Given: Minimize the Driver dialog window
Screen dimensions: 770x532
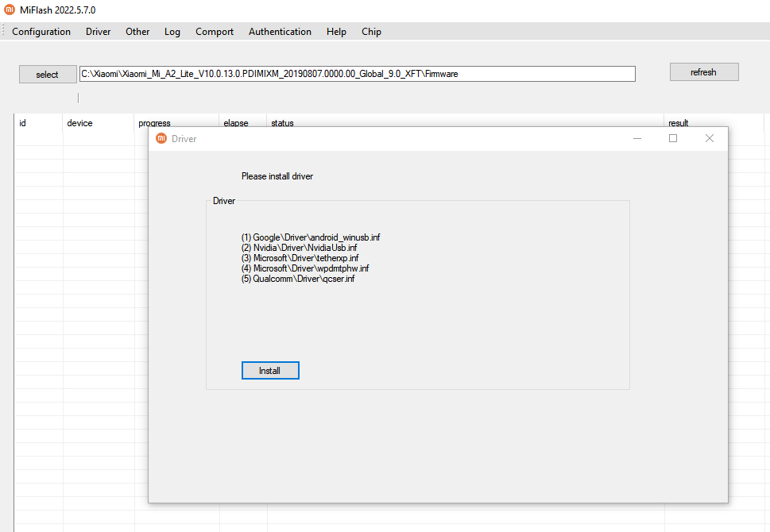Looking at the screenshot, I should (637, 138).
